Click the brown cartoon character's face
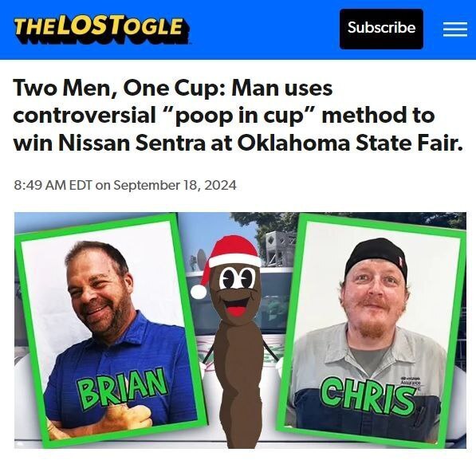Screen dimensions: 476x464 [x=237, y=290]
